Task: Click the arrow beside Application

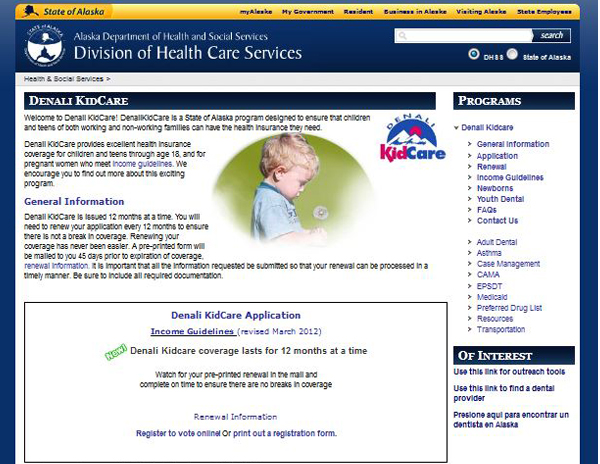Action: (470, 156)
